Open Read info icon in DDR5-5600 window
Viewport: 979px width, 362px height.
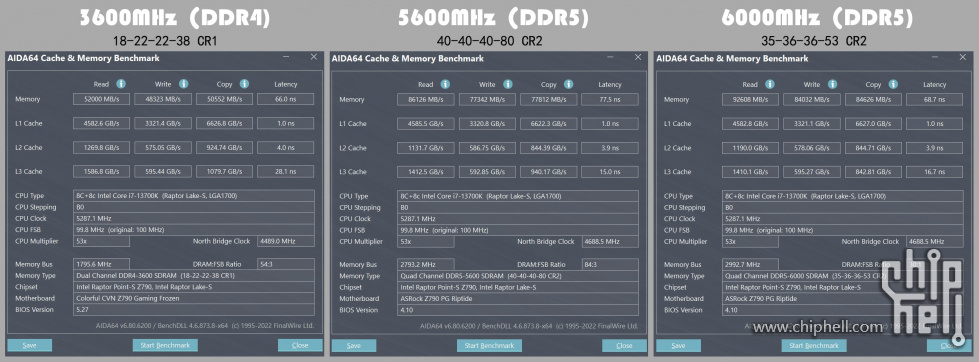point(445,84)
